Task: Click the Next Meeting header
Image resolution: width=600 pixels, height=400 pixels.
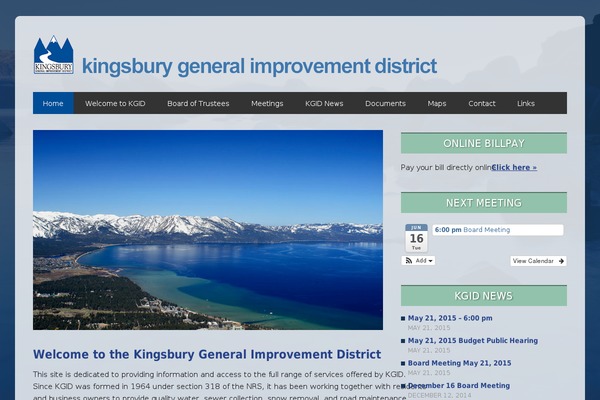Action: click(484, 202)
